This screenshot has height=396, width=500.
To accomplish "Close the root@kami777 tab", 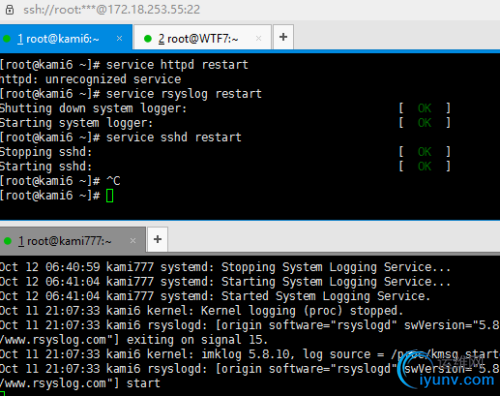I will [x=133, y=240].
